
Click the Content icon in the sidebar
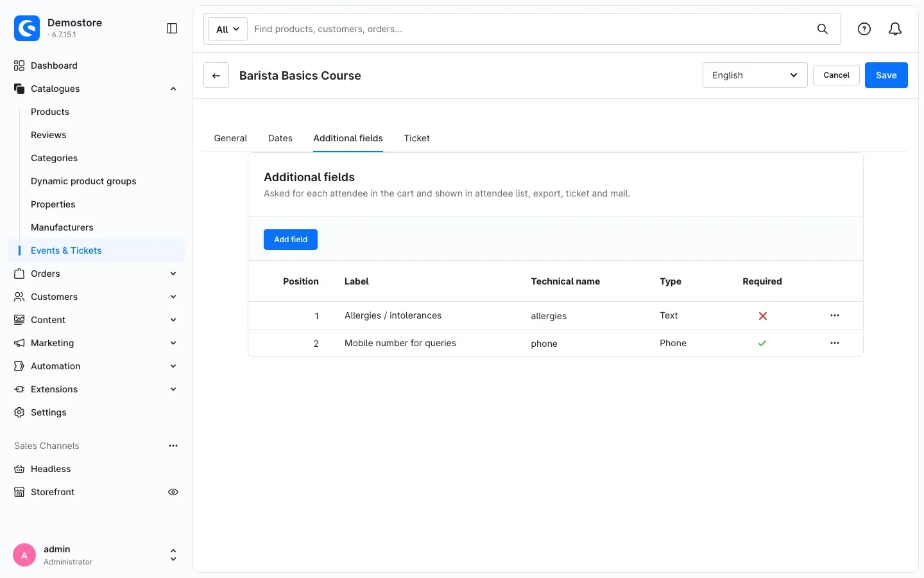tap(19, 320)
